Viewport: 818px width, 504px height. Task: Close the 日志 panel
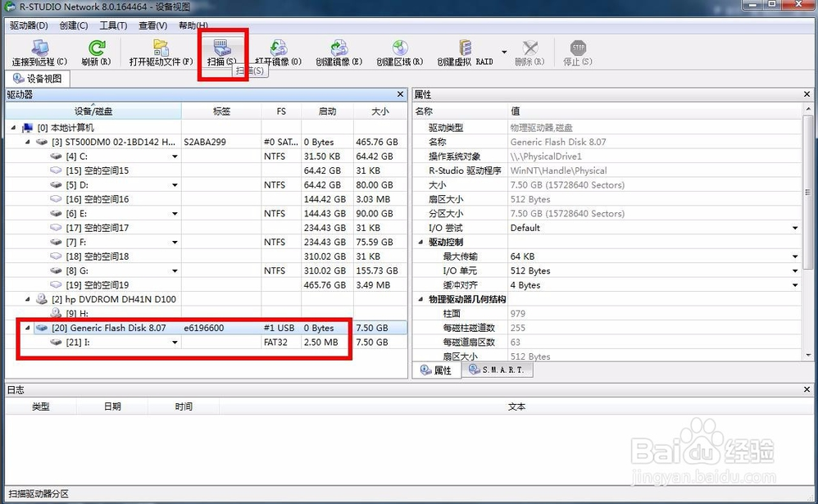(x=807, y=390)
